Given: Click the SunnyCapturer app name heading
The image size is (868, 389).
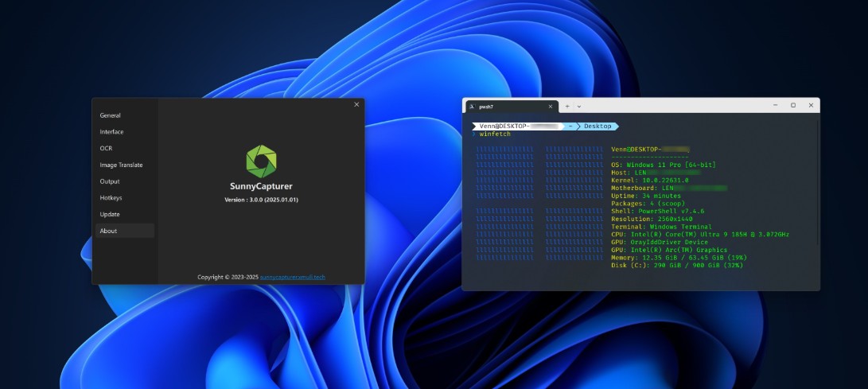Looking at the screenshot, I should 261,186.
